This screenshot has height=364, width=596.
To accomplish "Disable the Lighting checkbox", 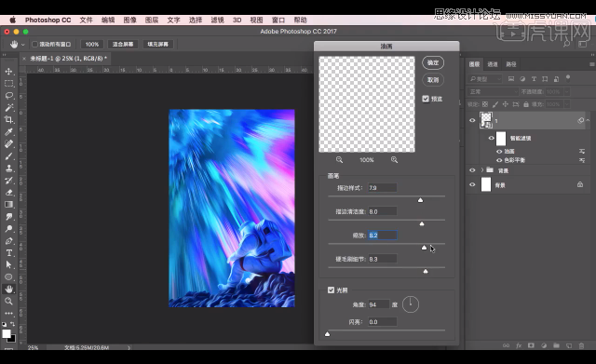I will [x=331, y=290].
